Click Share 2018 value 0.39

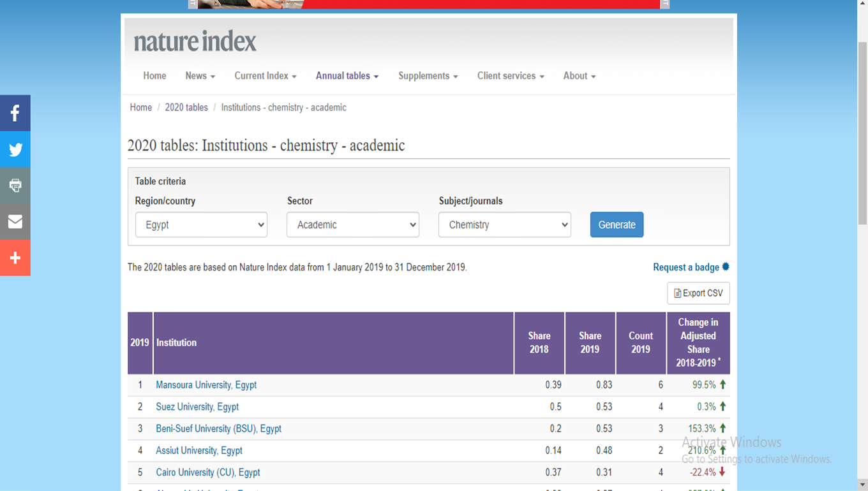click(553, 385)
